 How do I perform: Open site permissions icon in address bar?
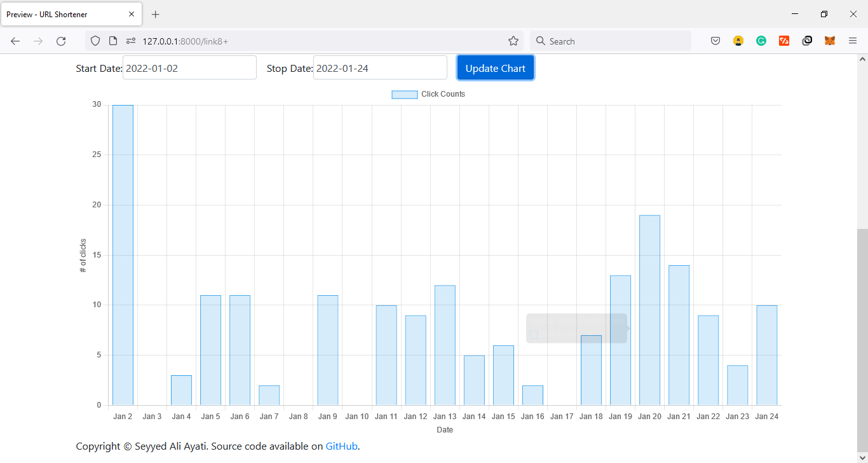pyautogui.click(x=131, y=41)
